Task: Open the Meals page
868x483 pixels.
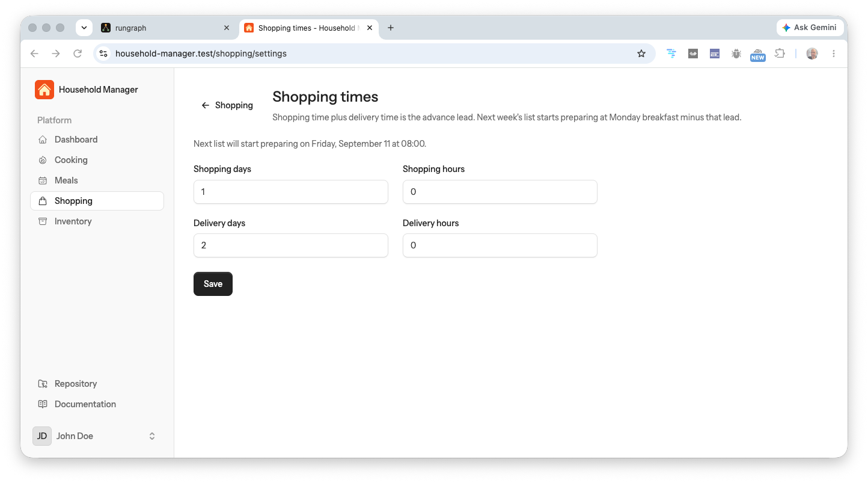Action: pos(97,180)
